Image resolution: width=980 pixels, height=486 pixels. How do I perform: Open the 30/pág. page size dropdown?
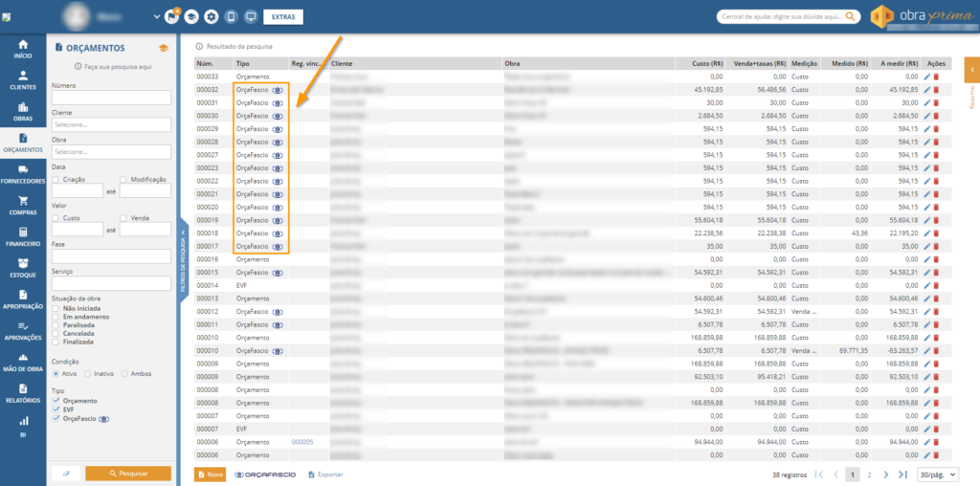click(938, 475)
